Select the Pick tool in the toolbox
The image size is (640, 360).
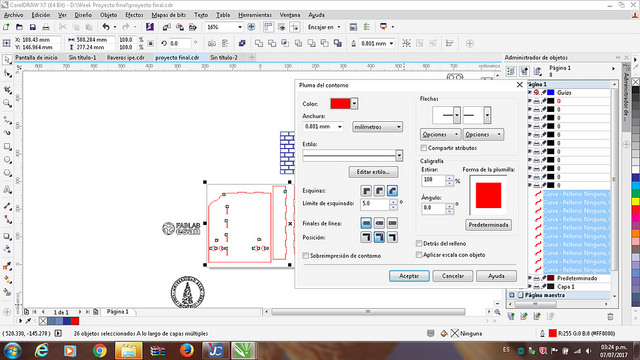[x=7, y=60]
